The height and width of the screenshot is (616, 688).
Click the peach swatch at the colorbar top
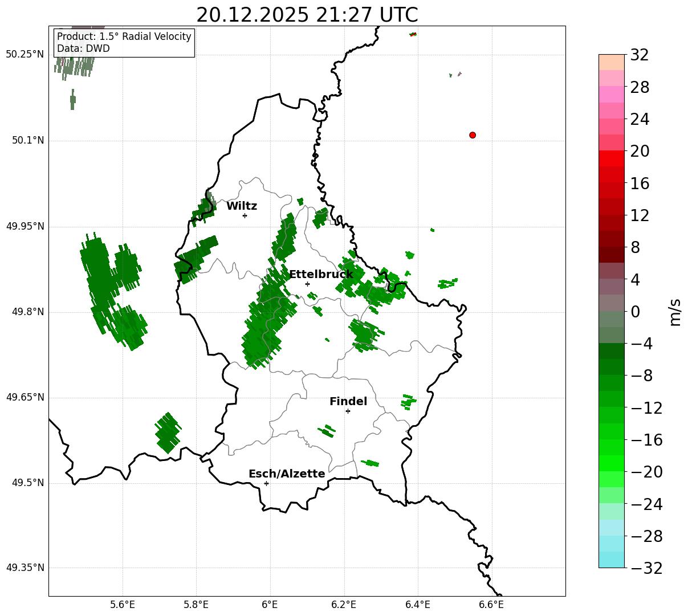click(x=612, y=62)
